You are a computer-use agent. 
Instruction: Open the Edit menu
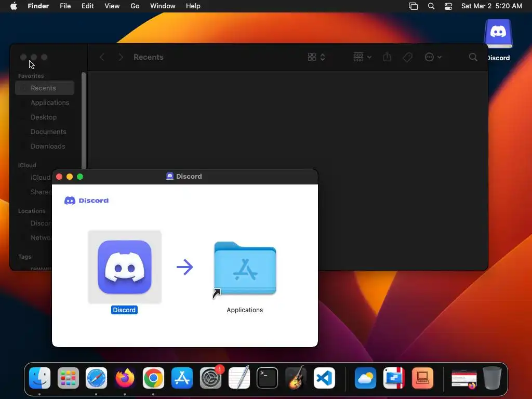87,6
